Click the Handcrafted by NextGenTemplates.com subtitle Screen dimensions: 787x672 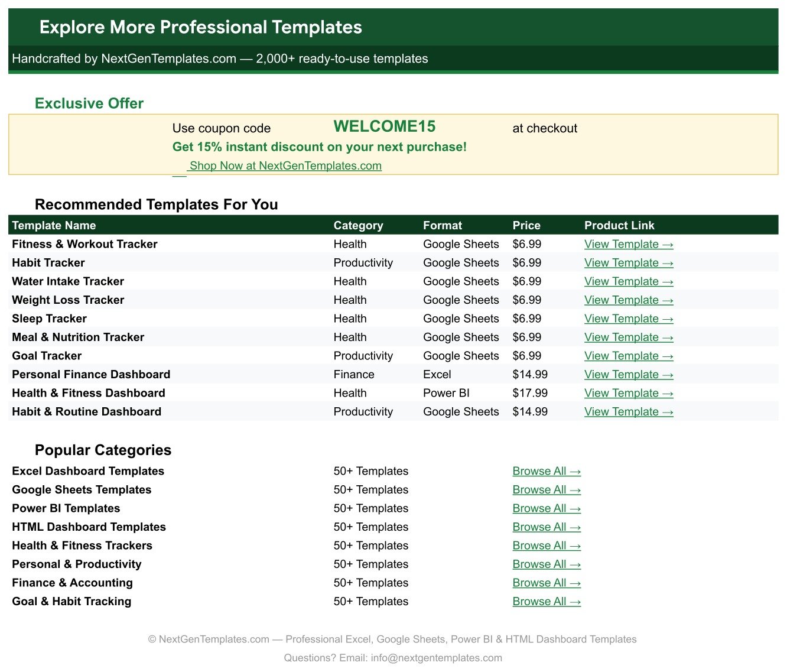click(x=220, y=59)
